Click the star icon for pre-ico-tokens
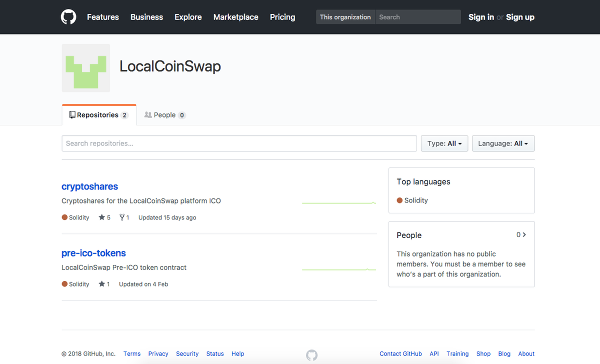600x364 pixels. pyautogui.click(x=101, y=284)
